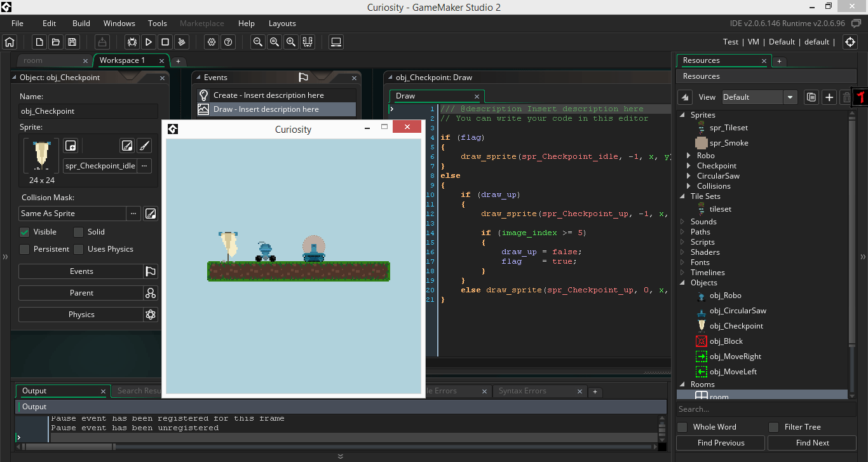This screenshot has height=462, width=868.
Task: Reset the workspace zoom magnifier icon
Action: click(275, 42)
